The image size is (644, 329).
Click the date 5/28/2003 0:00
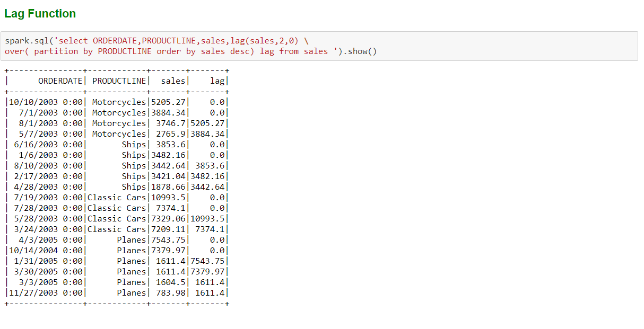pyautogui.click(x=48, y=219)
